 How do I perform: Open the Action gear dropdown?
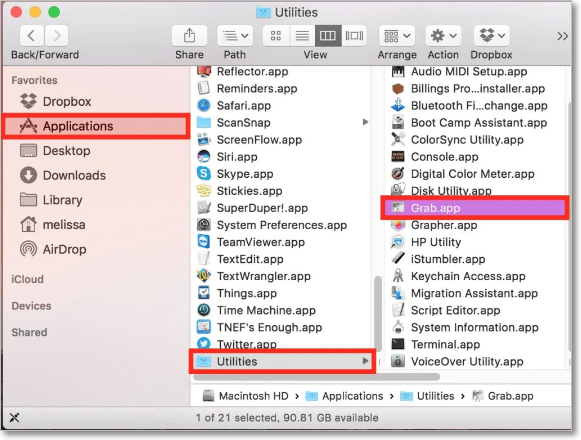[443, 36]
